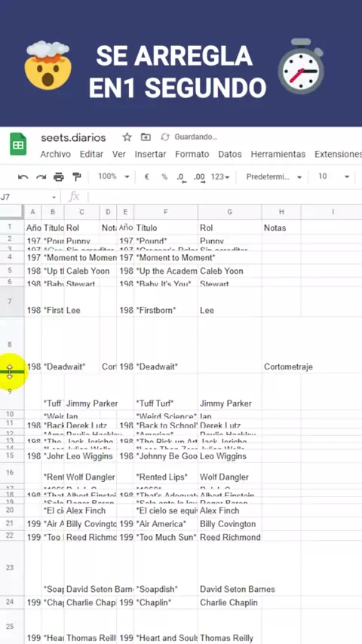Apply percent number format

click(x=164, y=176)
